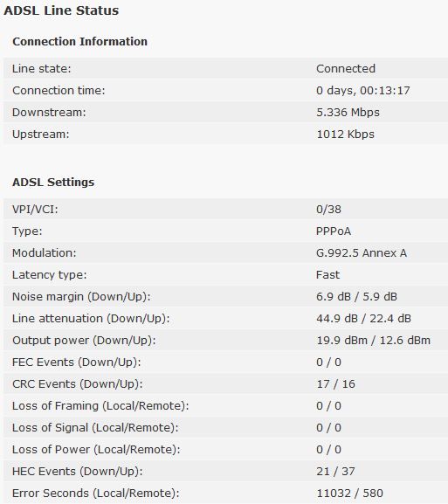448x504 pixels.
Task: Click the VPI/VCI value 0/38
Action: click(x=328, y=210)
